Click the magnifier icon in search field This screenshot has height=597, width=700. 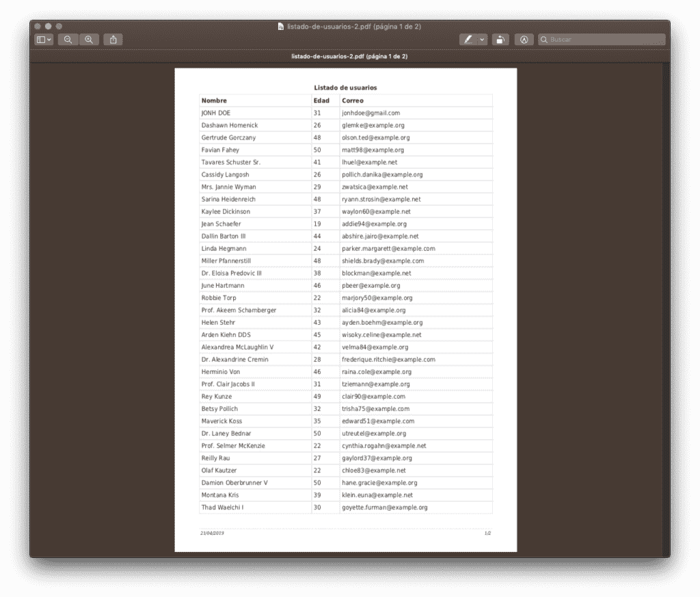pyautogui.click(x=543, y=40)
